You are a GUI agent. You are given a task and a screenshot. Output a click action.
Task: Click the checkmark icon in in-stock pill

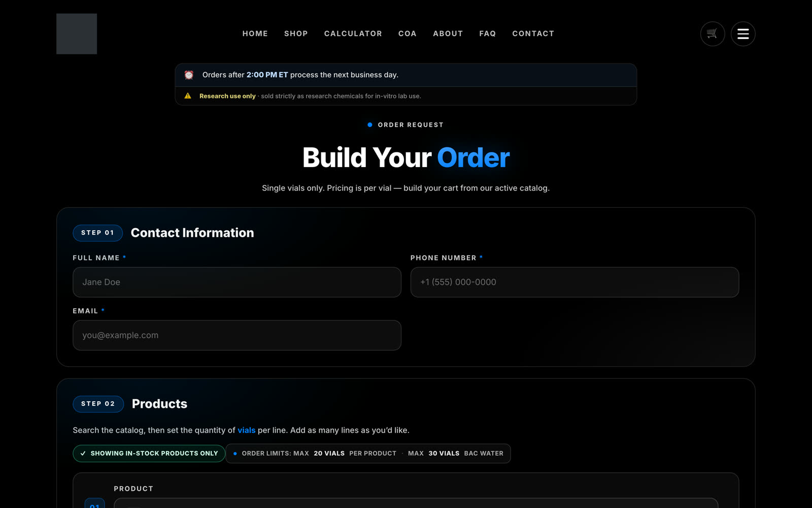(x=83, y=454)
